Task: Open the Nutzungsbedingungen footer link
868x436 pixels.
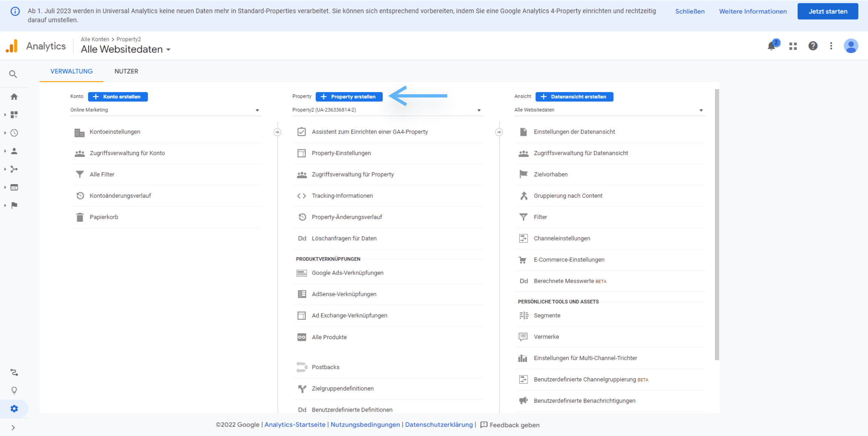Action: click(x=365, y=425)
